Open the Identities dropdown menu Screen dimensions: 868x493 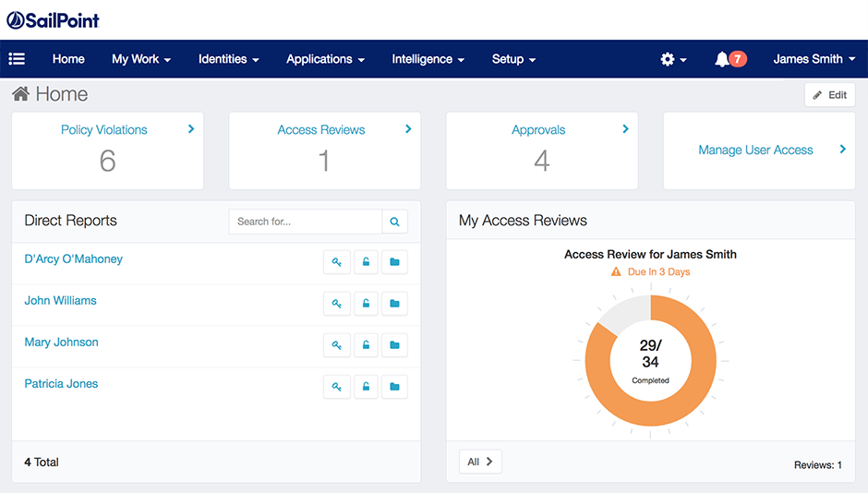point(228,59)
